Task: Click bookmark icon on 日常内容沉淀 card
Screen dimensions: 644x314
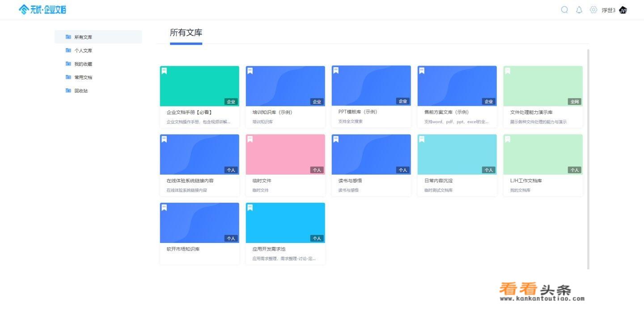Action: pyautogui.click(x=422, y=139)
